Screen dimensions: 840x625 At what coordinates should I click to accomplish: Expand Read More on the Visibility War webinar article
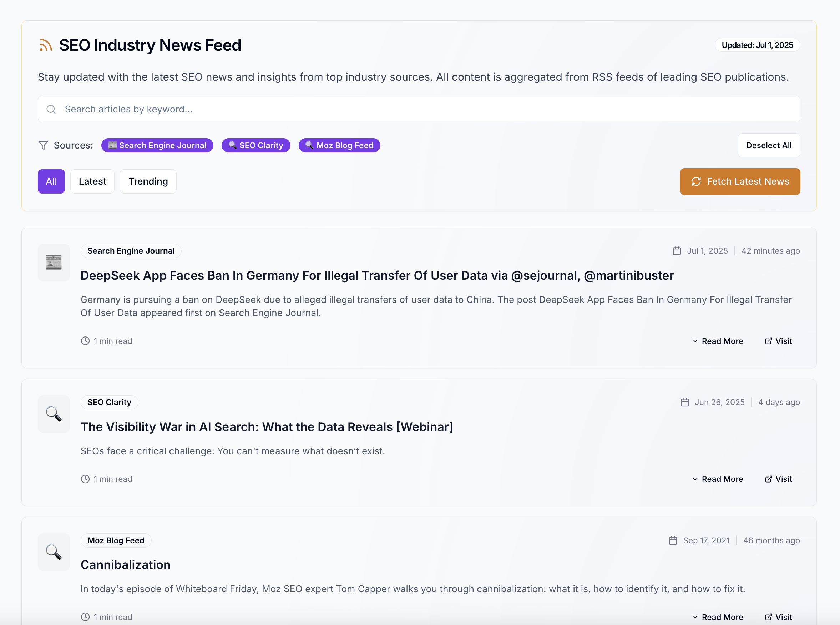point(718,479)
